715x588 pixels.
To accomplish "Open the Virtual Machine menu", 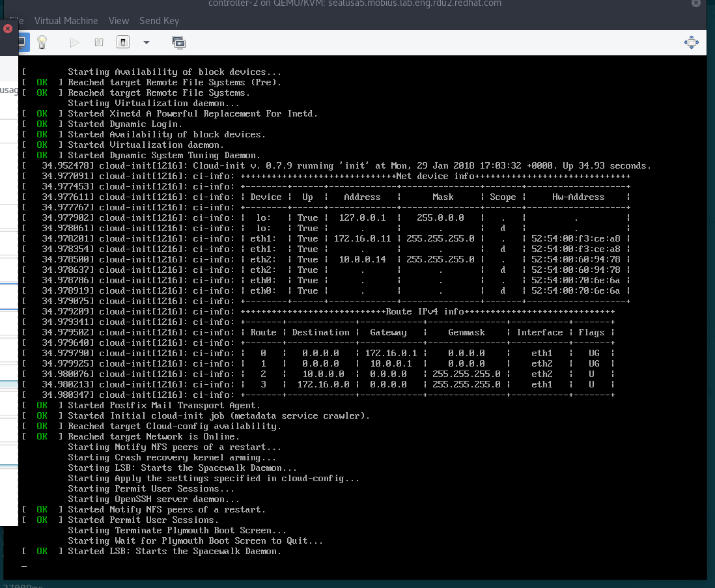I will (x=66, y=21).
